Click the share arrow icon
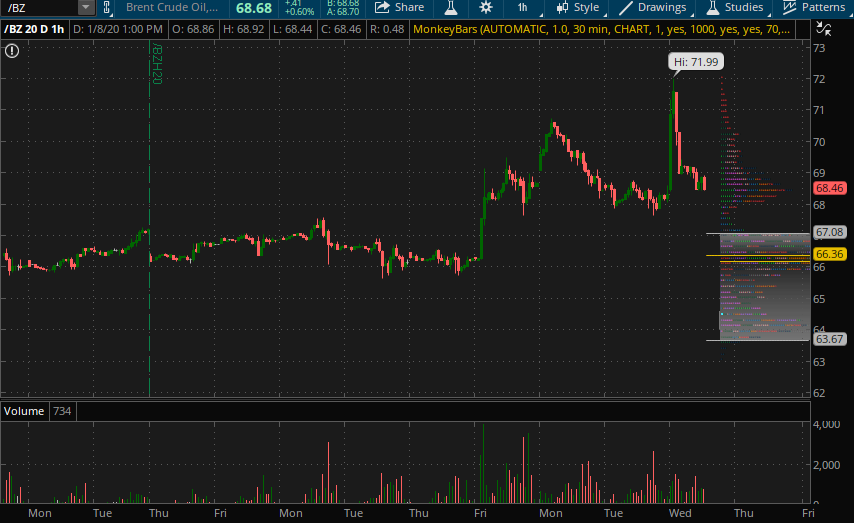The height and width of the screenshot is (523, 854). pyautogui.click(x=382, y=8)
